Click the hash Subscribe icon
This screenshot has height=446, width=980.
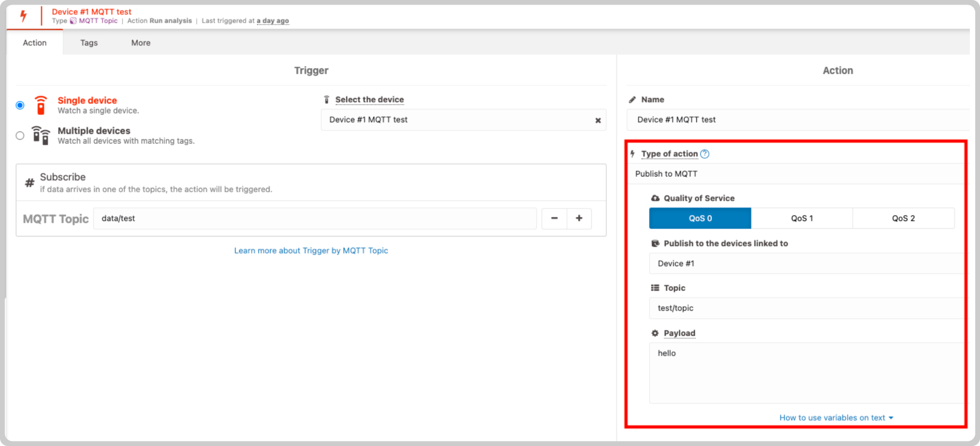point(29,183)
